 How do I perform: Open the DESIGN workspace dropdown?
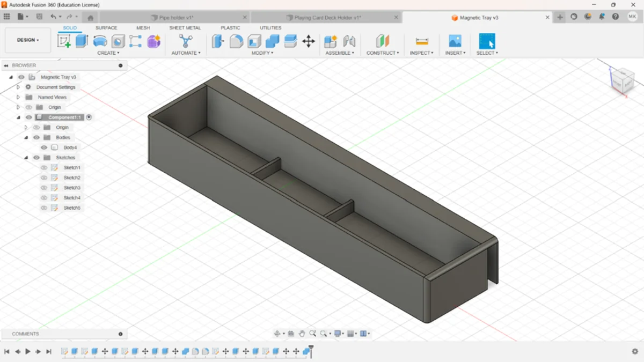coord(28,40)
